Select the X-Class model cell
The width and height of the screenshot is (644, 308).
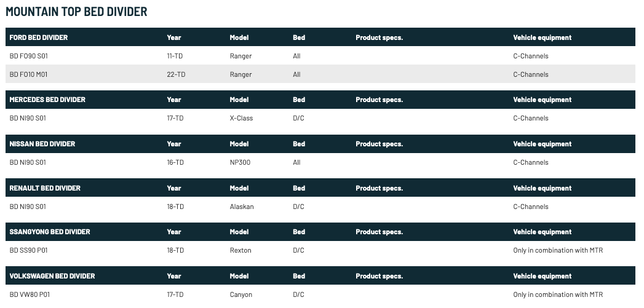click(241, 118)
